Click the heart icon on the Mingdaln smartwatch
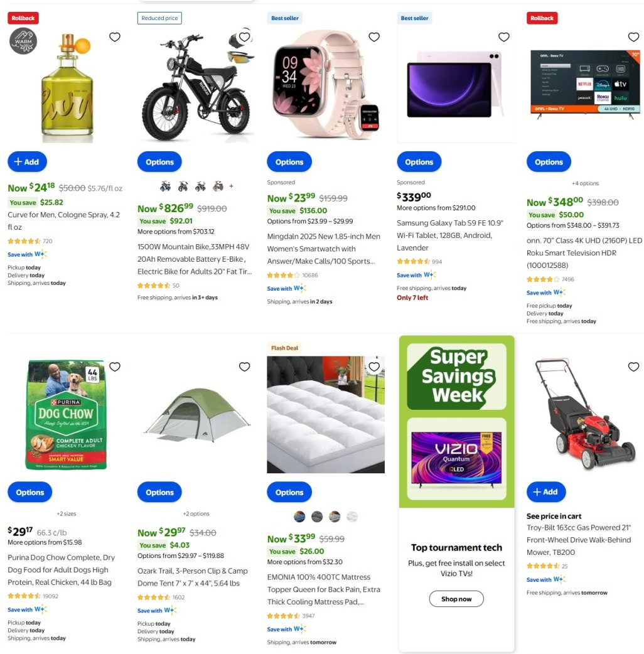644x654 pixels. tap(374, 37)
